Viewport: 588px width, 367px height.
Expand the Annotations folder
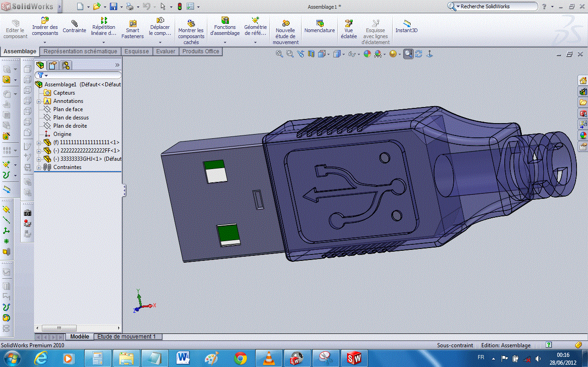[x=39, y=101]
